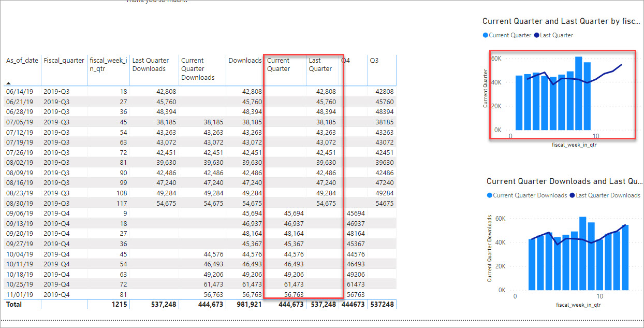Click Q3 column total 537248
Screen dimensions: 644x328
tap(382, 305)
